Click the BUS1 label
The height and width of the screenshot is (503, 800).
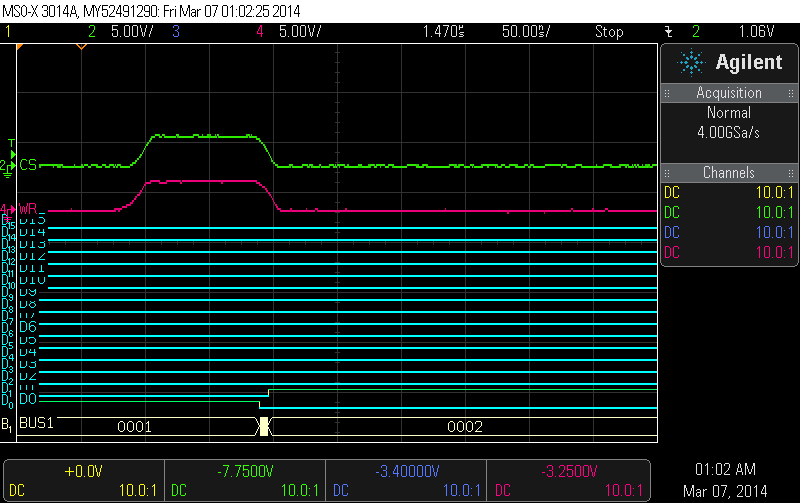[x=36, y=423]
